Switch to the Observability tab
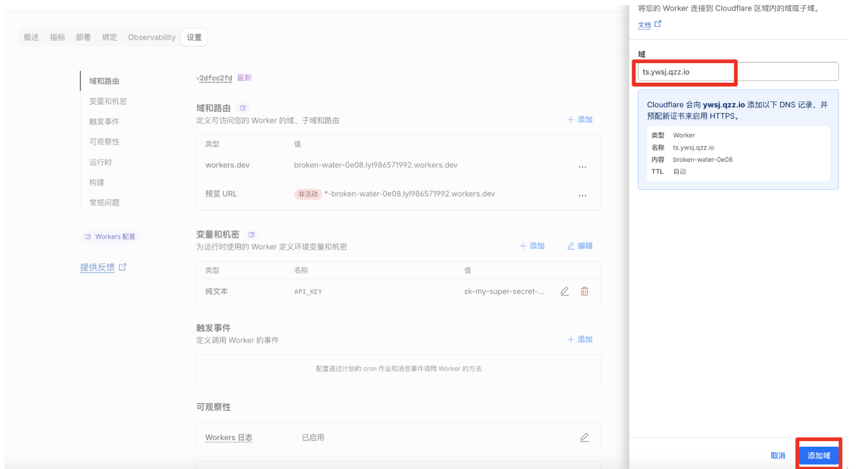 [x=151, y=37]
